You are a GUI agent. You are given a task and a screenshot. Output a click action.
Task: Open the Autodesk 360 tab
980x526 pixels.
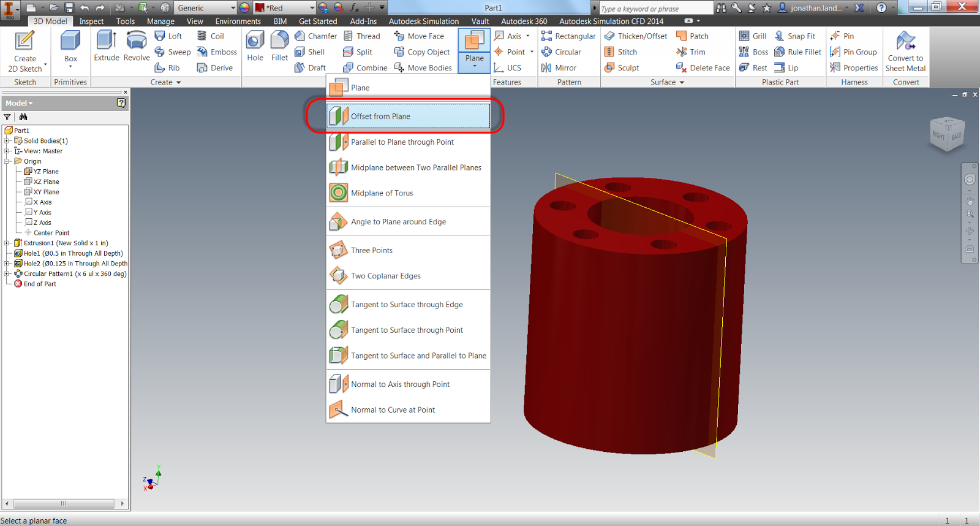pos(524,21)
